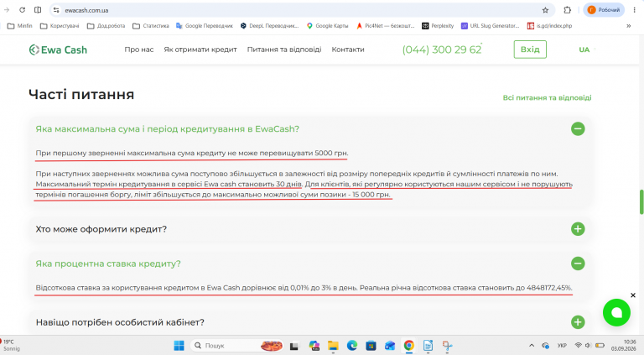Image resolution: width=644 pixels, height=355 pixels.
Task: Open the green chat widget bubble
Action: (x=616, y=313)
